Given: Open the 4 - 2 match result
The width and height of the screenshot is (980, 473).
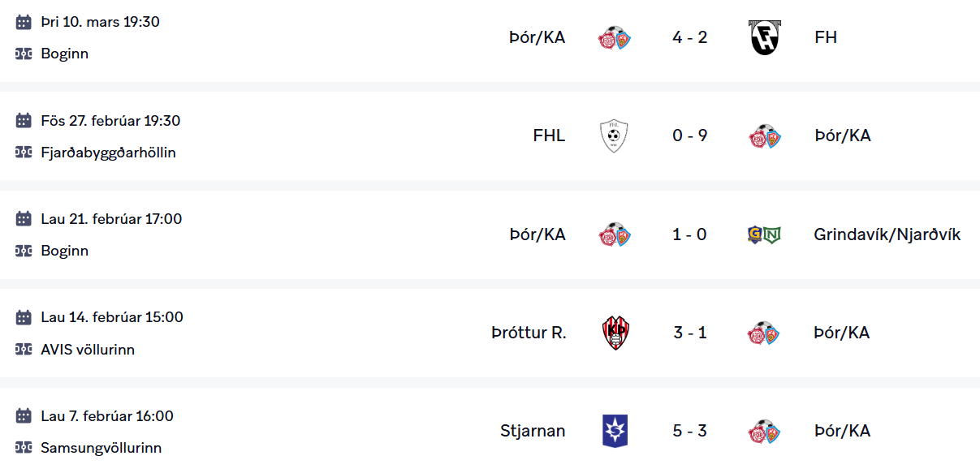Looking at the screenshot, I should [x=689, y=37].
